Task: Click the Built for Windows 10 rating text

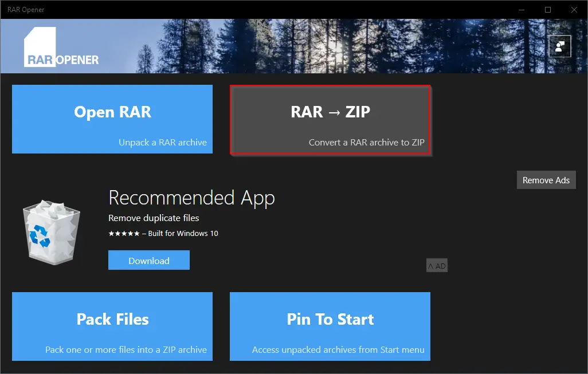Action: (x=163, y=234)
